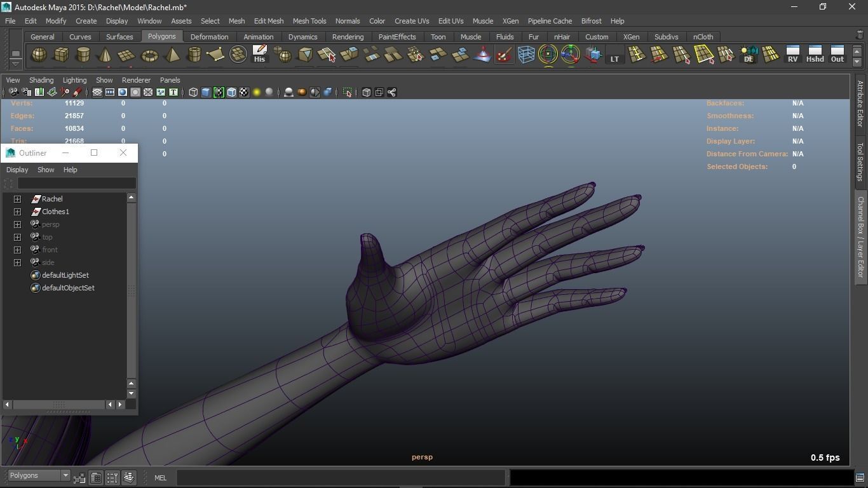The height and width of the screenshot is (488, 868).
Task: Toggle use all lights in viewport
Action: (x=257, y=92)
